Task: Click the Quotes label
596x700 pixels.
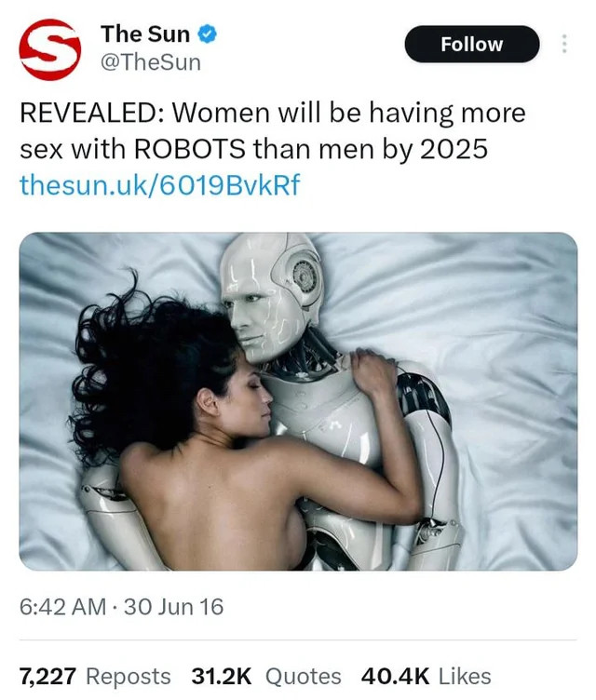Action: [x=304, y=676]
